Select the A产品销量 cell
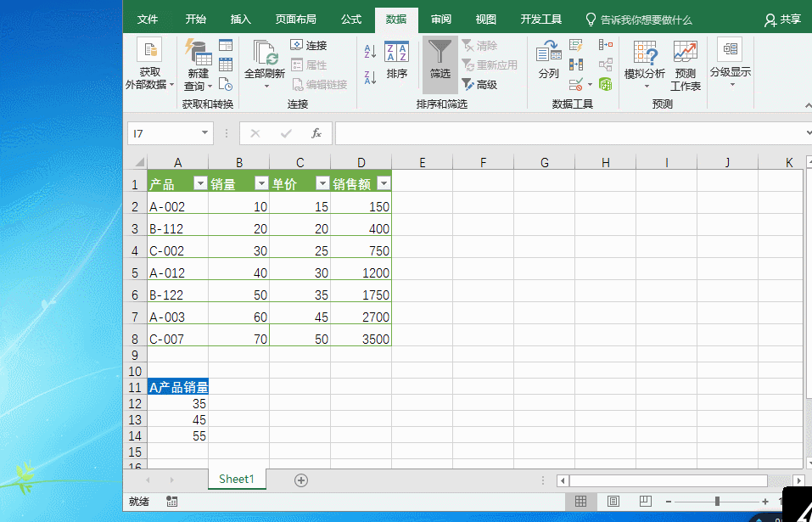This screenshot has width=812, height=522. click(177, 387)
